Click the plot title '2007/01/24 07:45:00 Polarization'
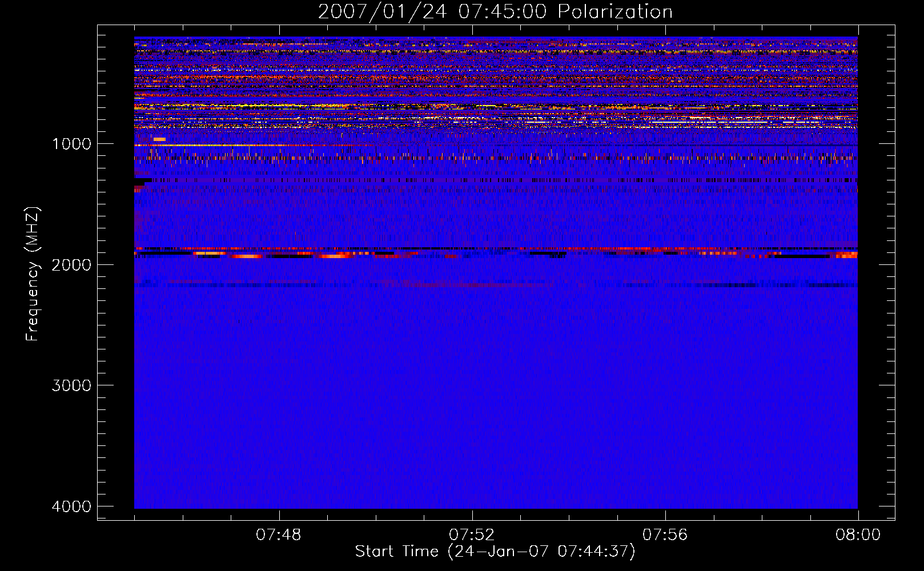The image size is (924, 571). [x=495, y=11]
